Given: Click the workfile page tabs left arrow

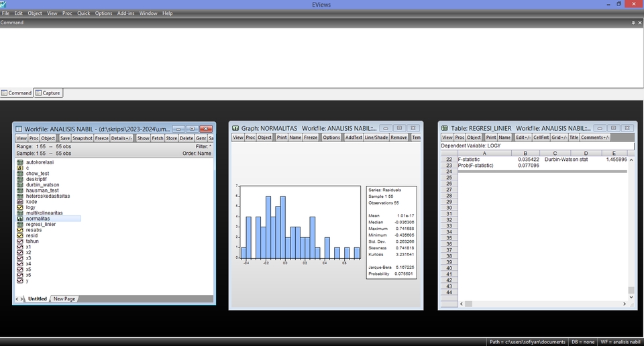Looking at the screenshot, I should point(17,299).
